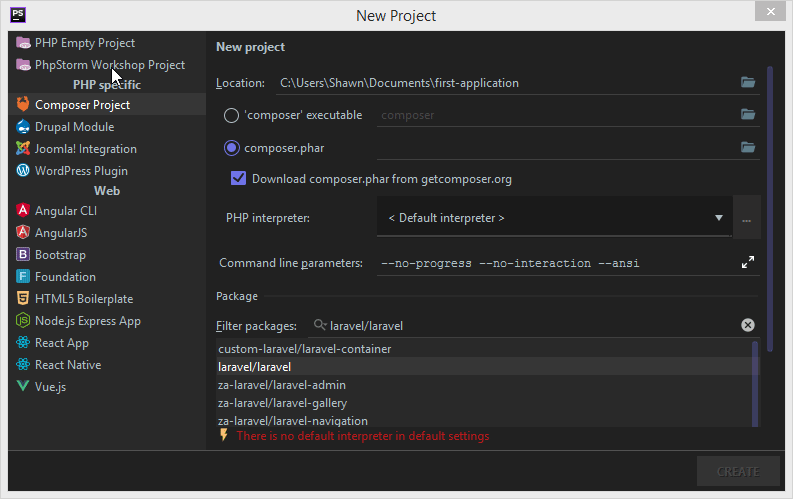Viewport: 793px width, 499px height.
Task: Browse for composer.phar file folder icon
Action: pyautogui.click(x=748, y=147)
